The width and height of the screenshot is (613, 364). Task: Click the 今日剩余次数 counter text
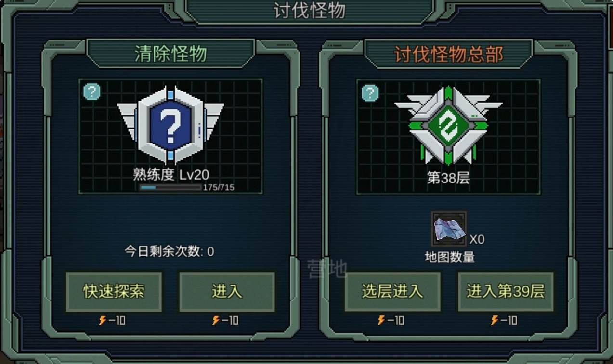170,251
